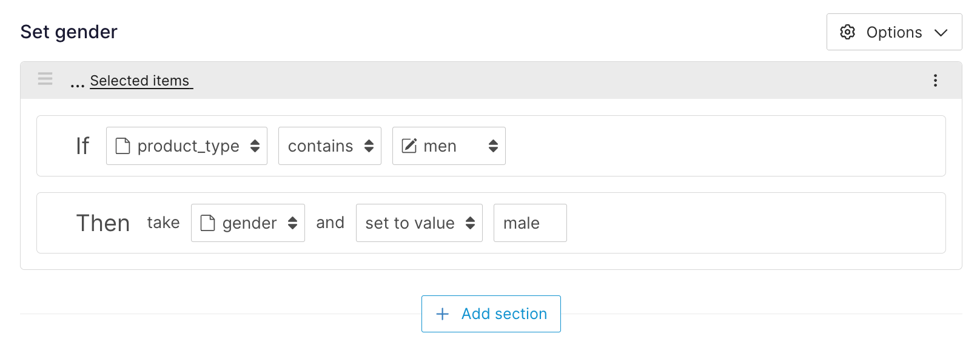Click the edit pencil icon beside men
Viewport: 980px width, 353px height.
coord(409,146)
